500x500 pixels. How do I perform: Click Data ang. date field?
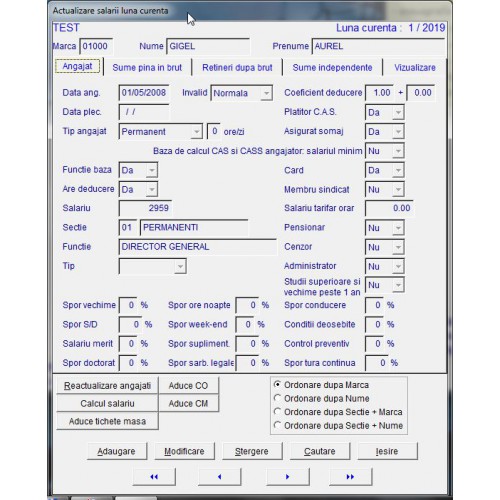point(144,93)
